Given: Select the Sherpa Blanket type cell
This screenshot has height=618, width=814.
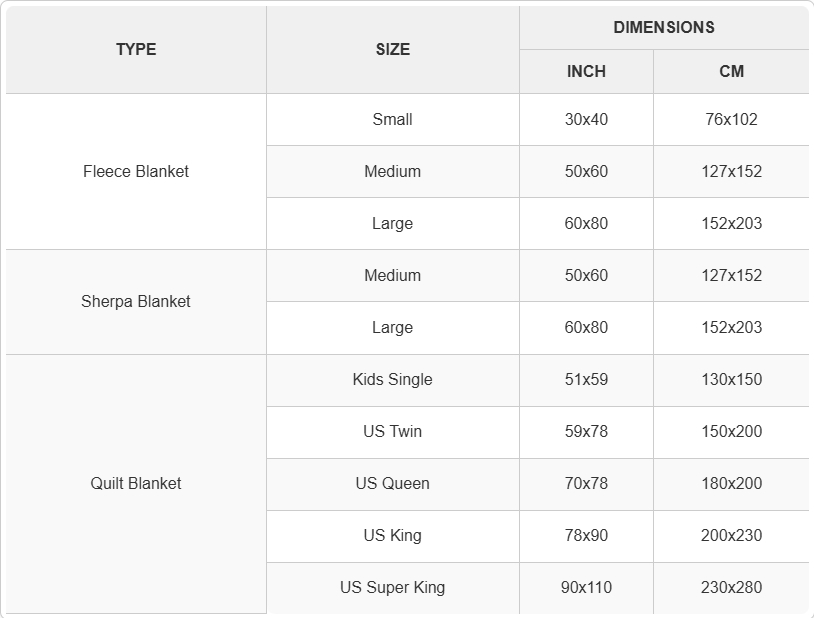Looking at the screenshot, I should tap(136, 302).
